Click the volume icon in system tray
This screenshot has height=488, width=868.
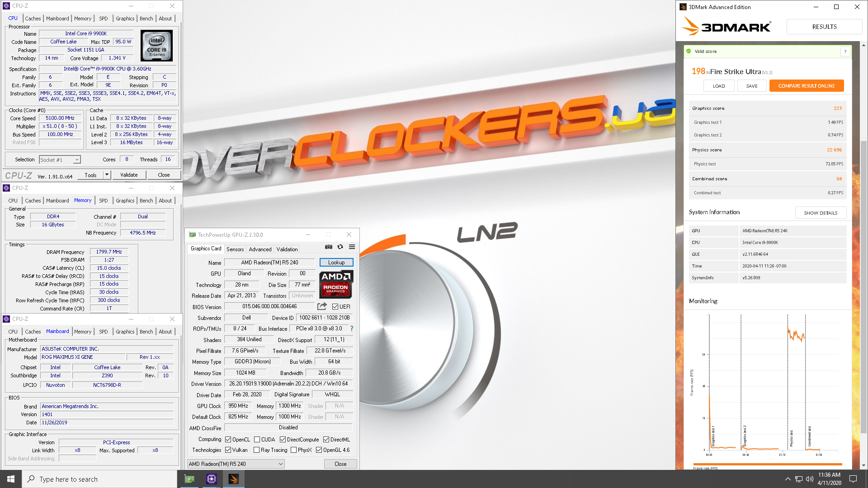(809, 479)
